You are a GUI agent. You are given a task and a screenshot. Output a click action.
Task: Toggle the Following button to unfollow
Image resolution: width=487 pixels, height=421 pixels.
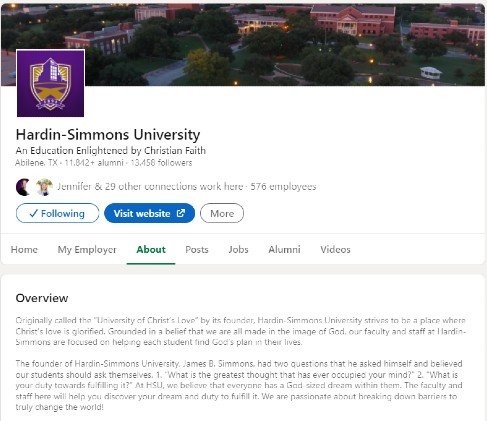point(57,213)
